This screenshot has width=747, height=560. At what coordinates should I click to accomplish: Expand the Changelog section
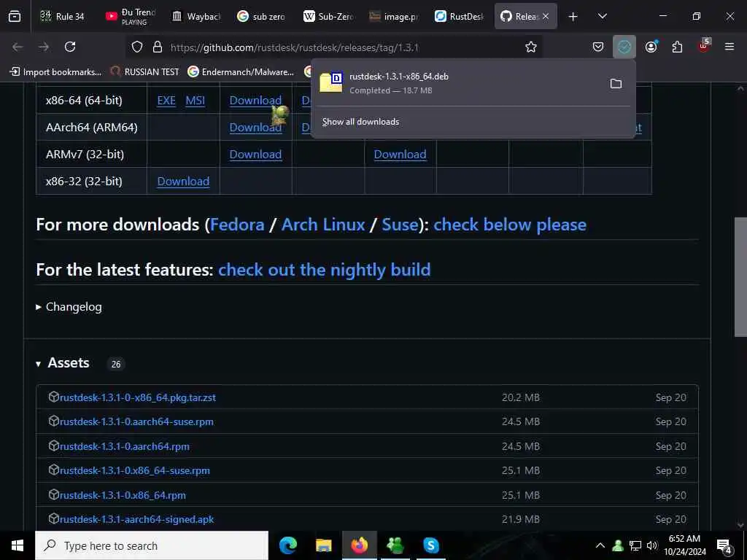(x=69, y=307)
